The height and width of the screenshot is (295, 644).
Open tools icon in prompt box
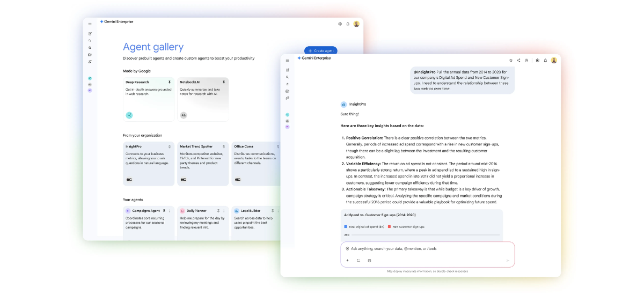coord(358,261)
